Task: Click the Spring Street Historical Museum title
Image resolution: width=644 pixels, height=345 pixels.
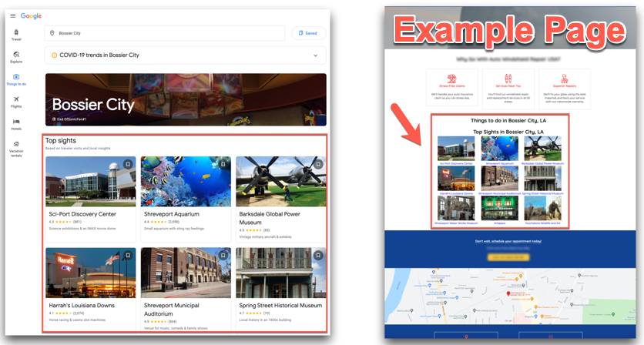Action: [x=280, y=306]
